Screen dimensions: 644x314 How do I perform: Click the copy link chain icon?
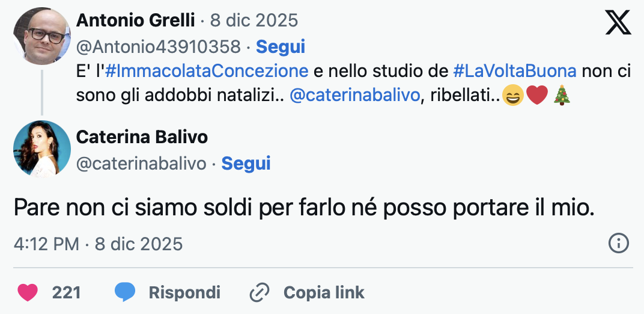[x=260, y=293]
